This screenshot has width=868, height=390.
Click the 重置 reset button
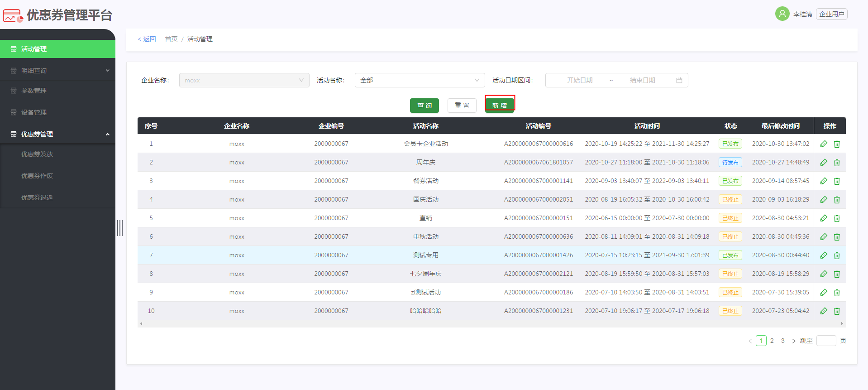pyautogui.click(x=462, y=106)
